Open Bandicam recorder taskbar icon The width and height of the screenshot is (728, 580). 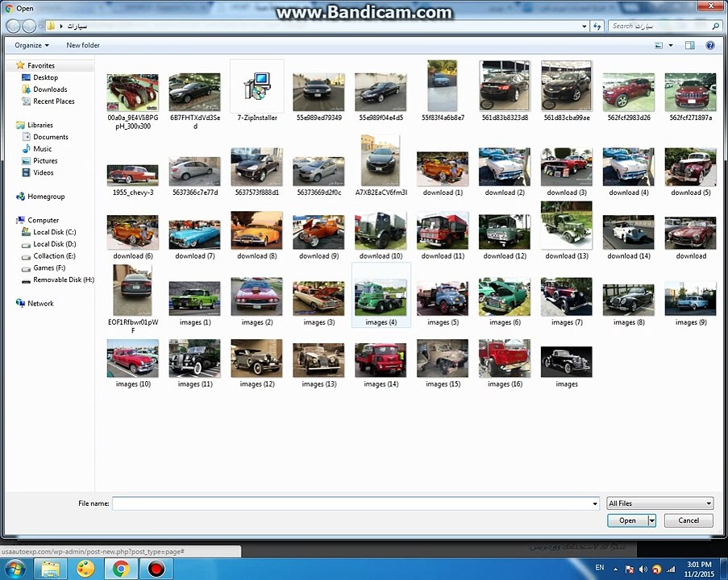[156, 569]
